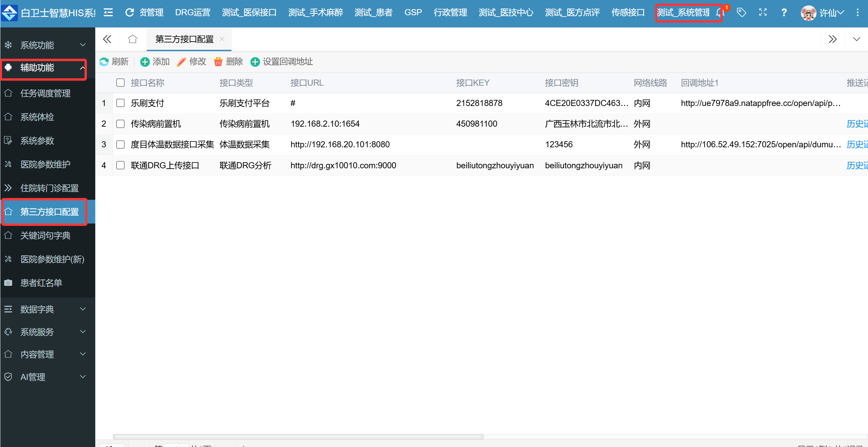Open the 测试_医保接口 top menu
868x447 pixels.
[249, 13]
